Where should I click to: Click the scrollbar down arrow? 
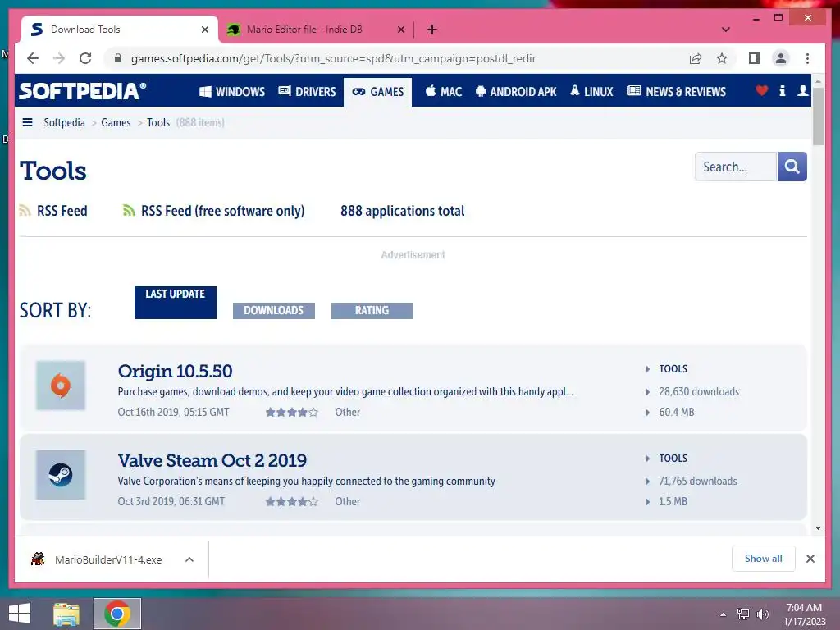pos(818,528)
